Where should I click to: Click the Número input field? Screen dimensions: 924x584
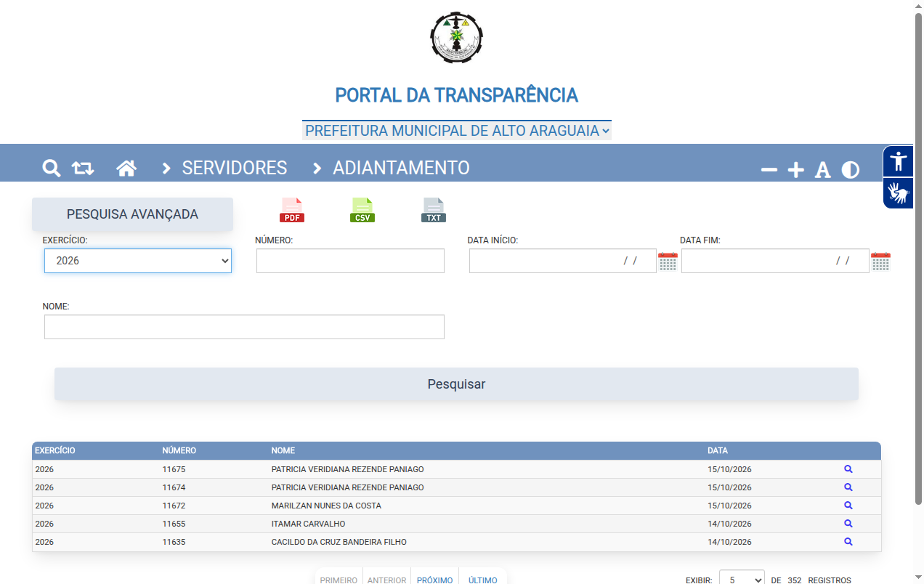(350, 261)
